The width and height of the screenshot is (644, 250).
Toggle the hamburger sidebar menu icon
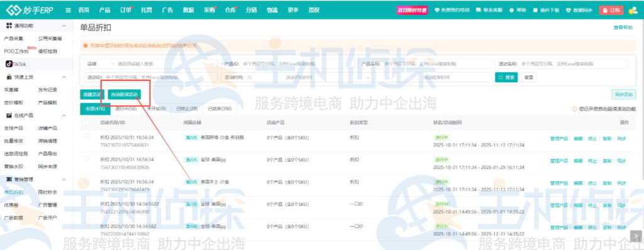68,10
